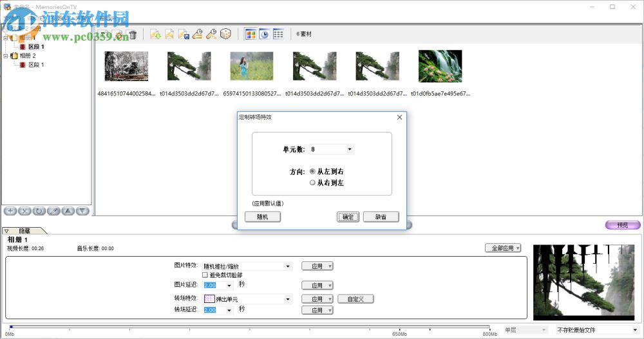644x339 pixels.
Task: Click the round rotate arrow button
Action: [39, 211]
